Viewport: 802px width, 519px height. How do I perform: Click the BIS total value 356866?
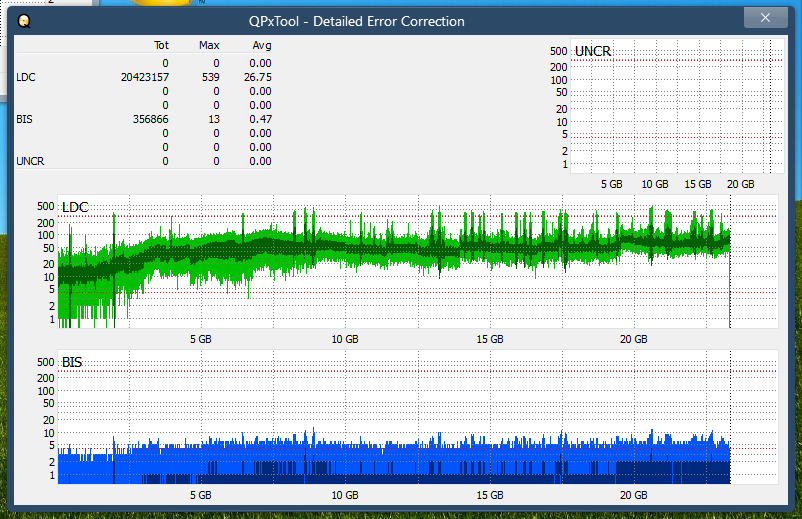146,119
